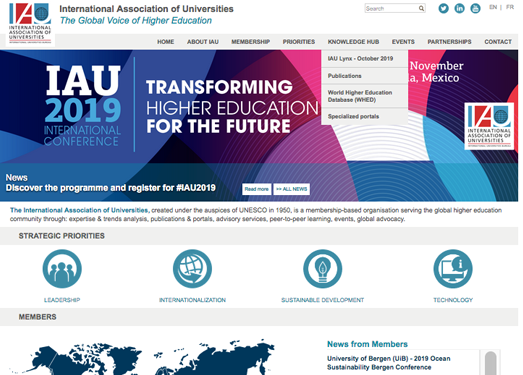Click the MEMBERS section heading
Viewport: 523px width, 375px height.
point(37,317)
